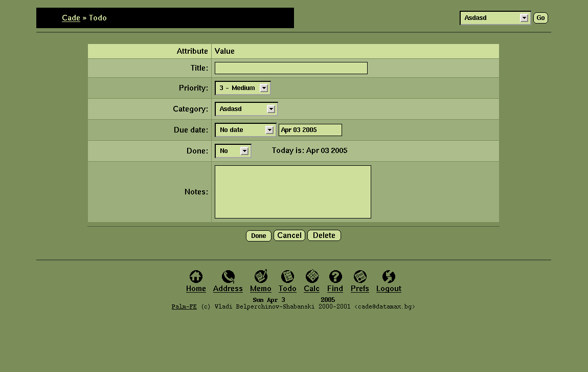Open the Memo text link

[261, 289]
